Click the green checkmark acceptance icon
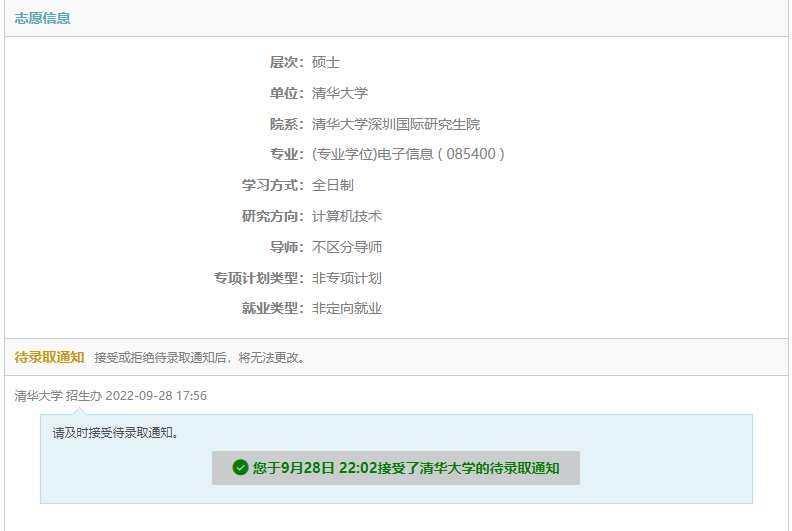 (x=240, y=467)
